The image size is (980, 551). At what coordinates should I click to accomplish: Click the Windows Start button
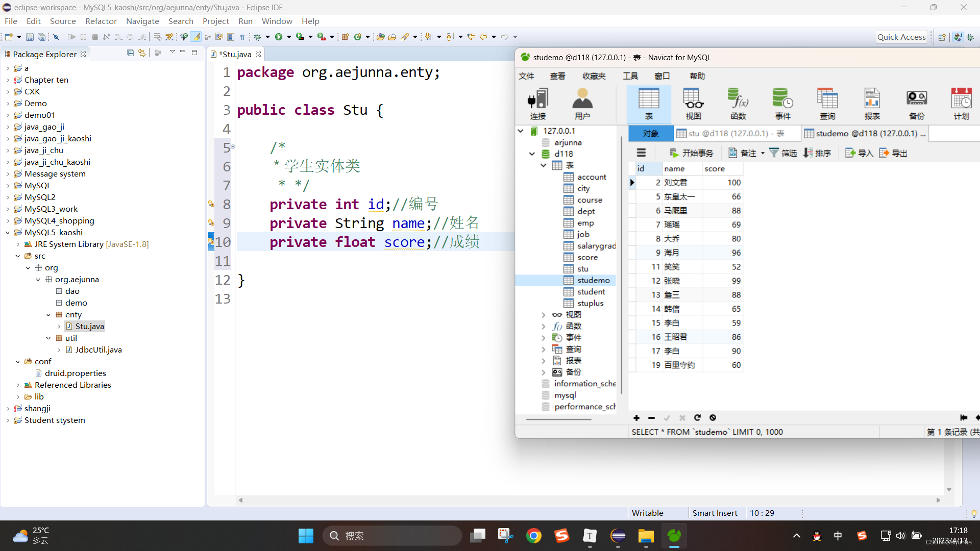[306, 536]
